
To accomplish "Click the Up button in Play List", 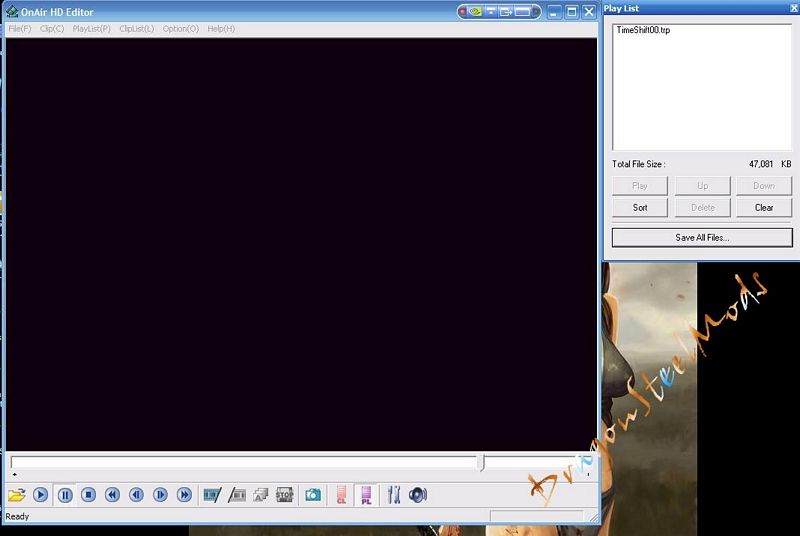I will pos(703,186).
